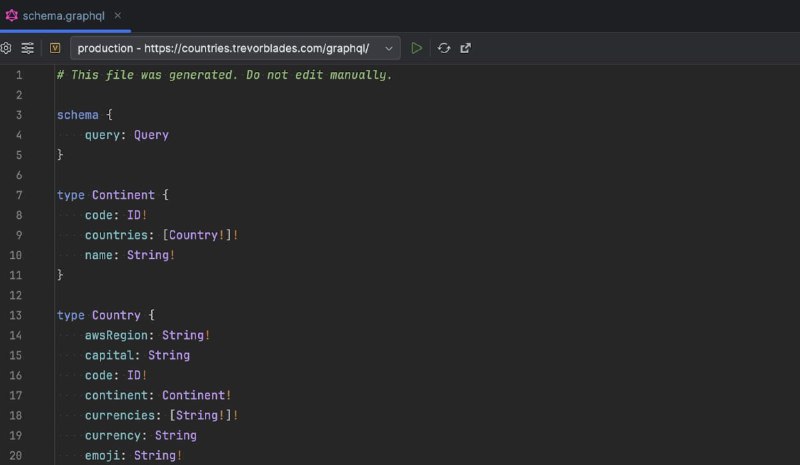Close the schema.graphql tab
The height and width of the screenshot is (465, 800).
point(118,16)
